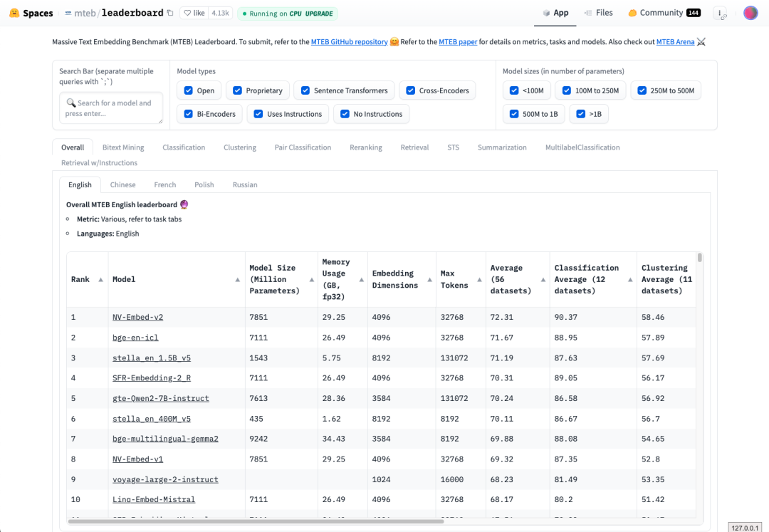Image resolution: width=769 pixels, height=532 pixels.
Task: Open the SFR-Embedding-2_R model link
Action: point(152,378)
